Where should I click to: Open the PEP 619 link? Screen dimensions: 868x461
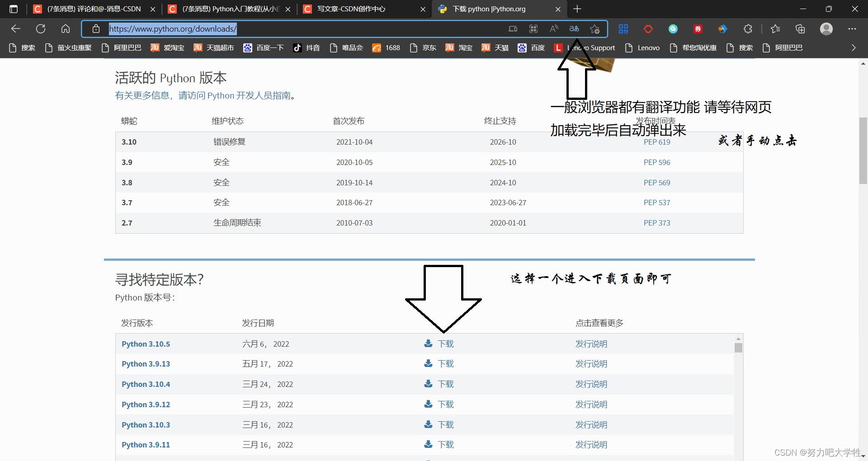tap(657, 142)
